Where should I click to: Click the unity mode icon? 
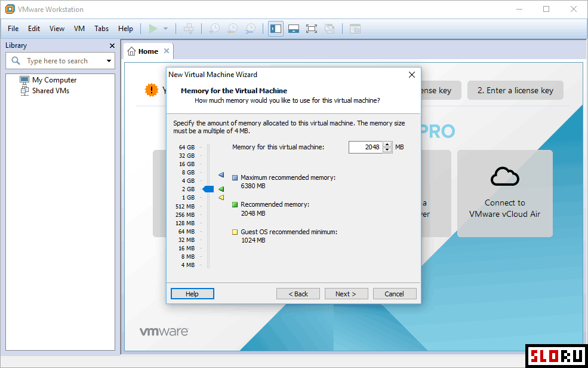330,29
